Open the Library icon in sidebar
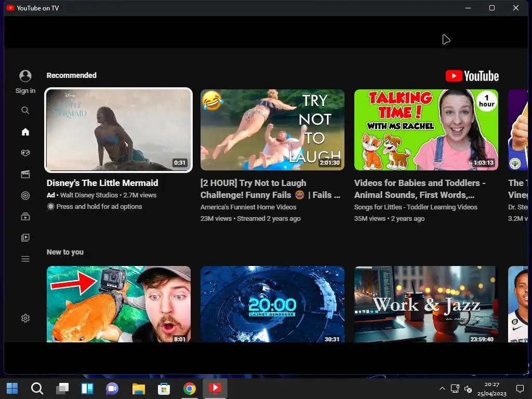532x399 pixels. (x=25, y=237)
